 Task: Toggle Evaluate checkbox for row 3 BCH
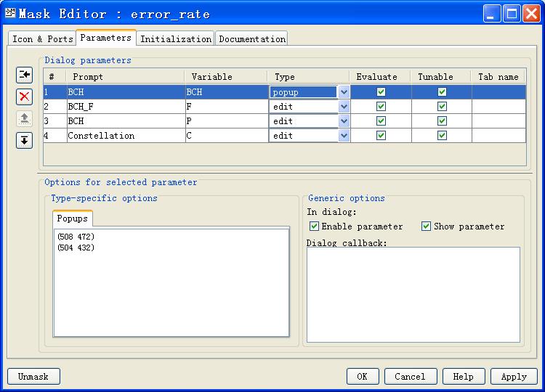[381, 121]
